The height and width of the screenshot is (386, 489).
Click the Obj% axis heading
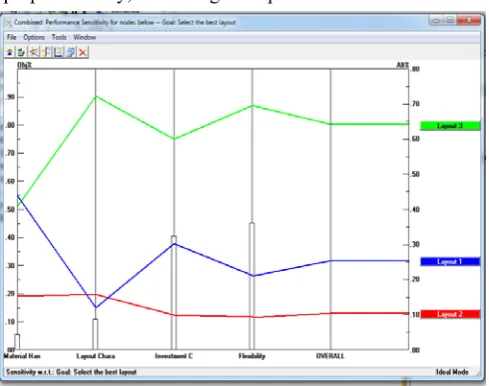[x=24, y=65]
